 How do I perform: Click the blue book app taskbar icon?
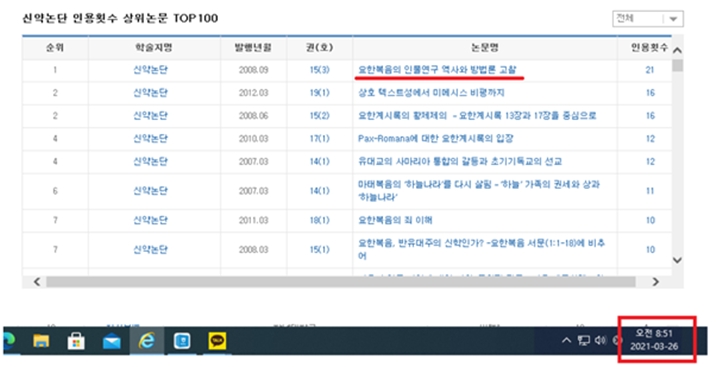[x=182, y=341]
